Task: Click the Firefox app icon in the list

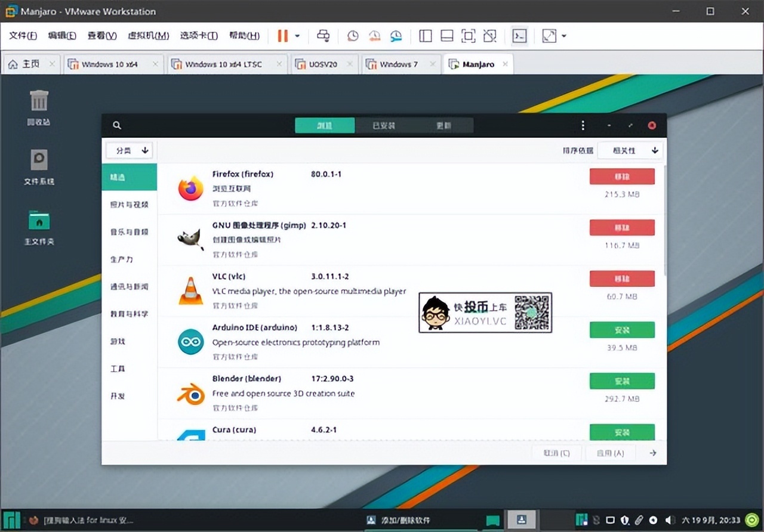Action: pyautogui.click(x=190, y=188)
